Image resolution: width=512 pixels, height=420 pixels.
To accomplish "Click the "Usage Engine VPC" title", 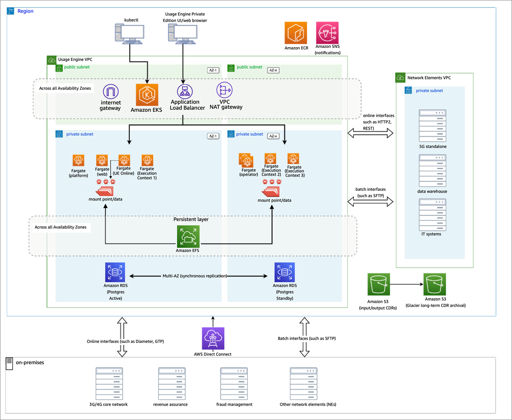I will (x=75, y=59).
